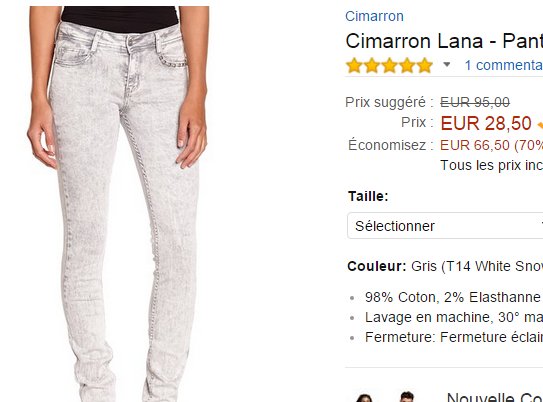The height and width of the screenshot is (402, 543).
Task: Open the Sélectionner size dropdown
Action: click(x=445, y=226)
